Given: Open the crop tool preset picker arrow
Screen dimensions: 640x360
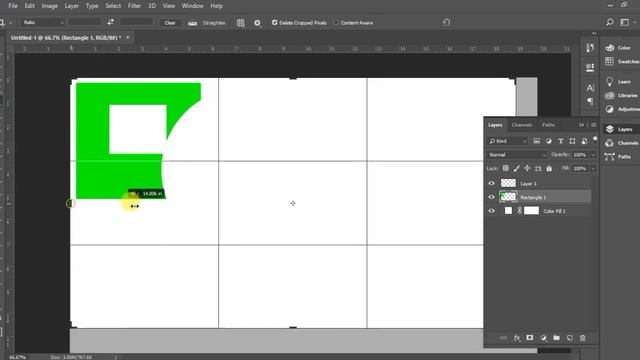Looking at the screenshot, I should point(10,23).
